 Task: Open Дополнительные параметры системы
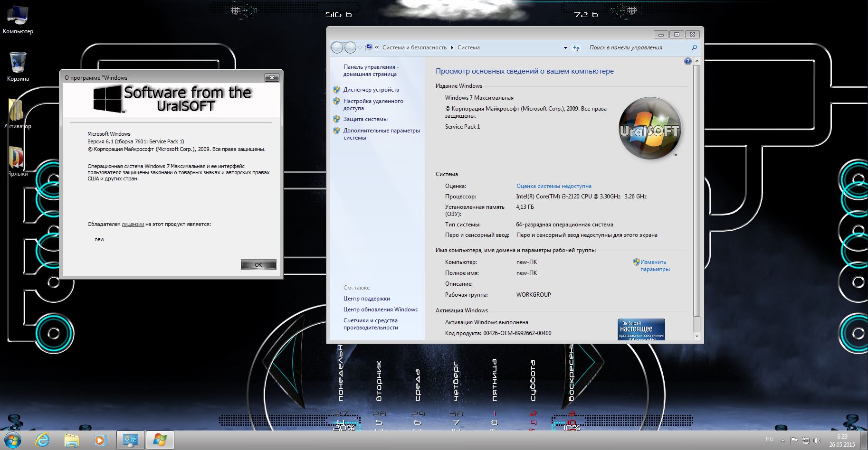(382, 134)
